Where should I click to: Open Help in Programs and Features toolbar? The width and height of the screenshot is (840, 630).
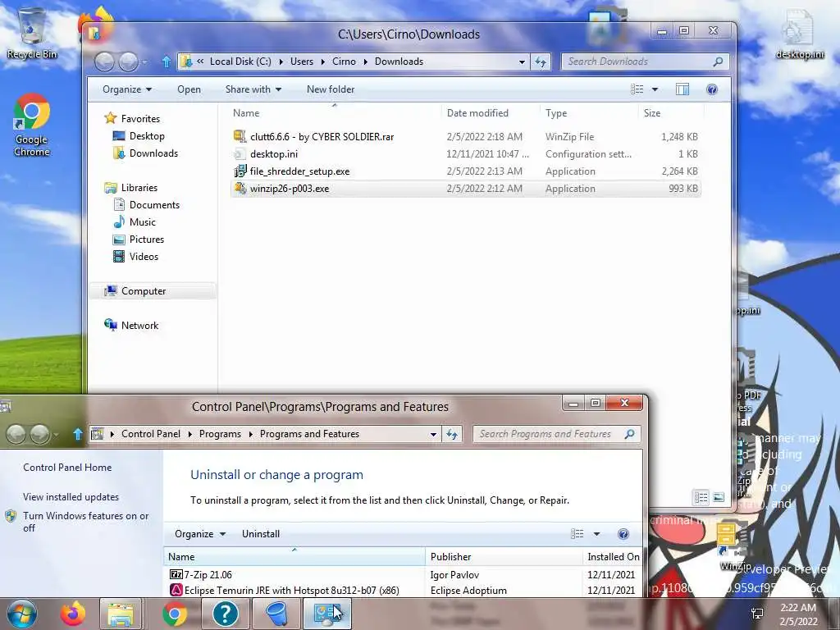[623, 534]
